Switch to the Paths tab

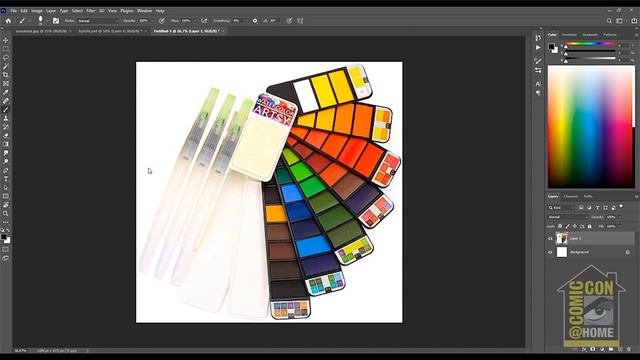588,196
